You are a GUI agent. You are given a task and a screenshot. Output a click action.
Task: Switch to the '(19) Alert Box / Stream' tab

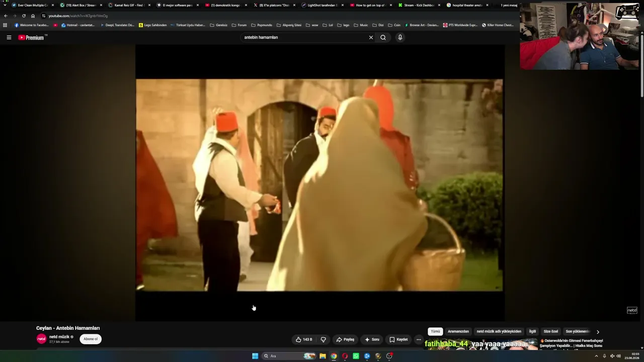[80, 5]
